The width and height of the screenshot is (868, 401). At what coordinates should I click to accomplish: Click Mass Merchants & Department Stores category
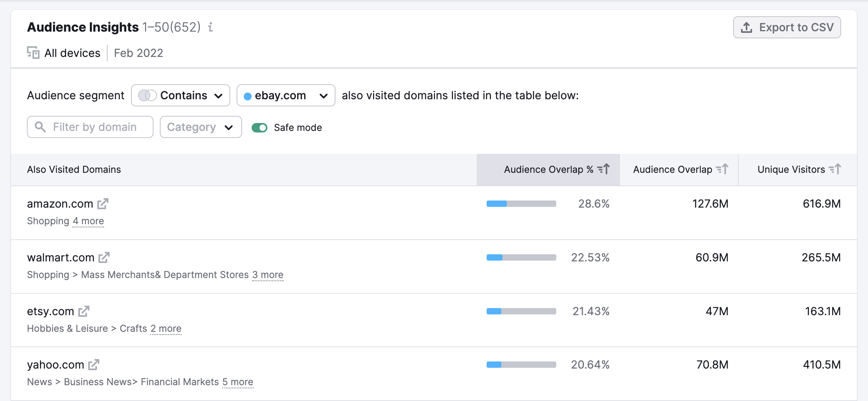tap(165, 275)
